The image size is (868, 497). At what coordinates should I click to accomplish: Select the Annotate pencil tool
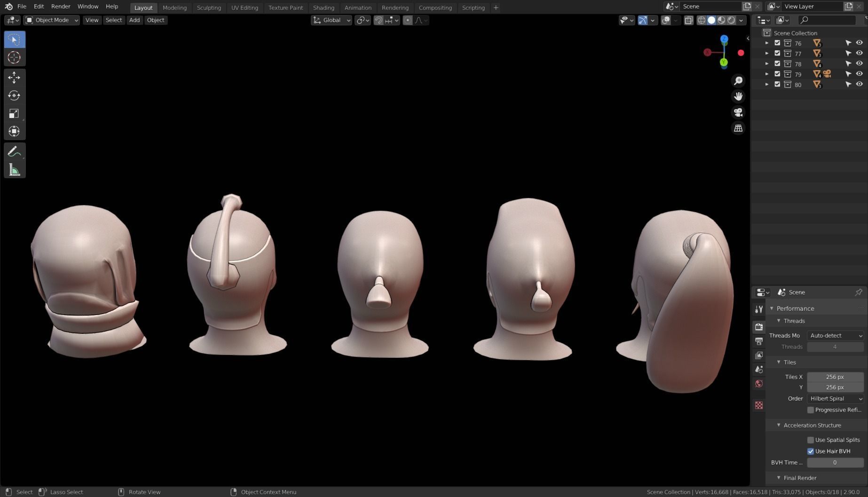click(x=14, y=152)
